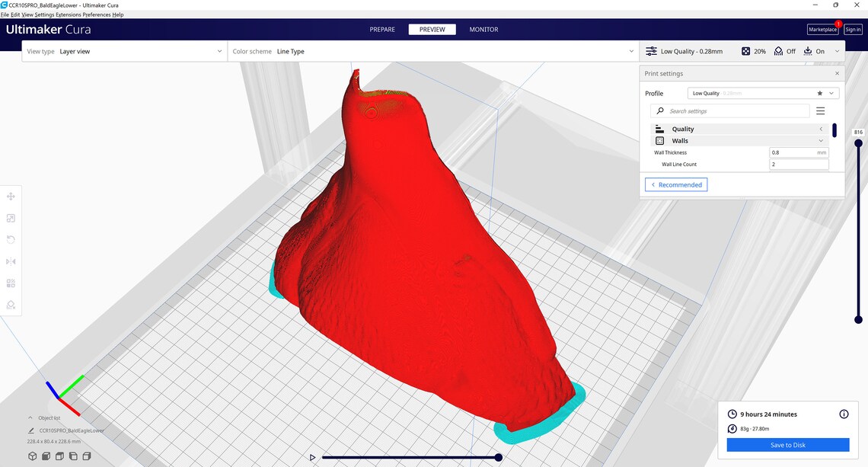The image size is (868, 467).
Task: Select the Mirror tool
Action: 11,261
